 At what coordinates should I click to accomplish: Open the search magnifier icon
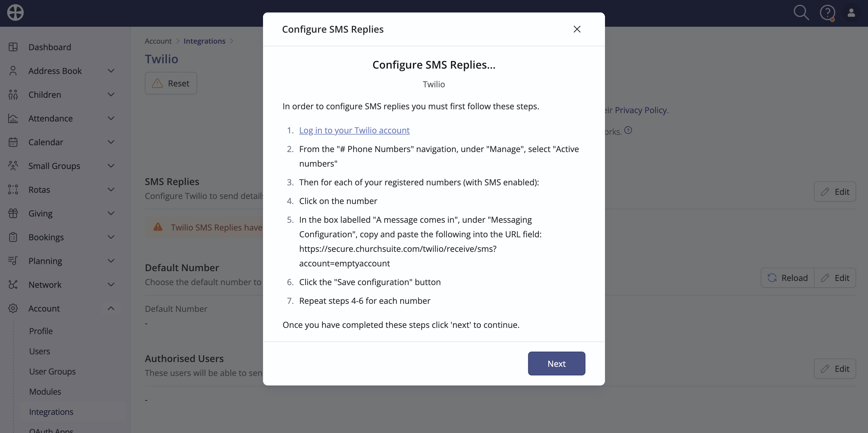tap(801, 13)
